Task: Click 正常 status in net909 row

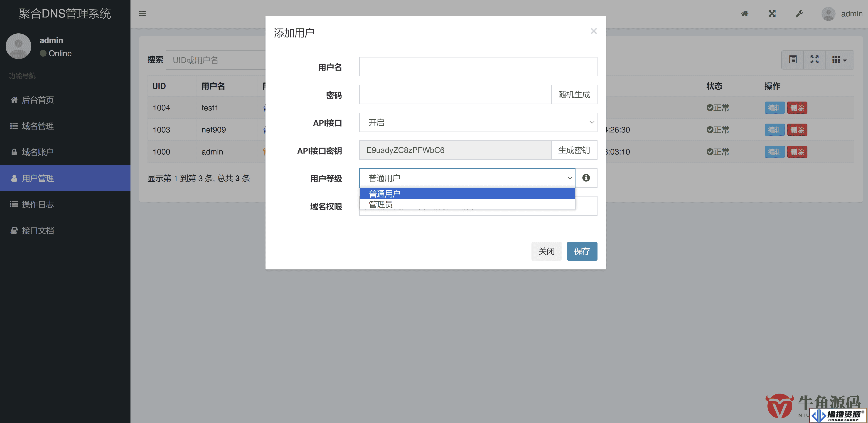Action: coord(718,130)
